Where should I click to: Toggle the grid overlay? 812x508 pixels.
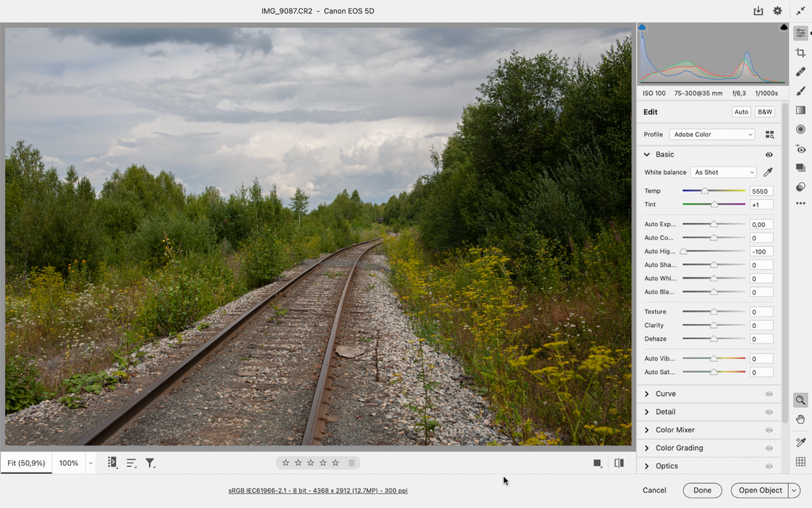click(800, 461)
